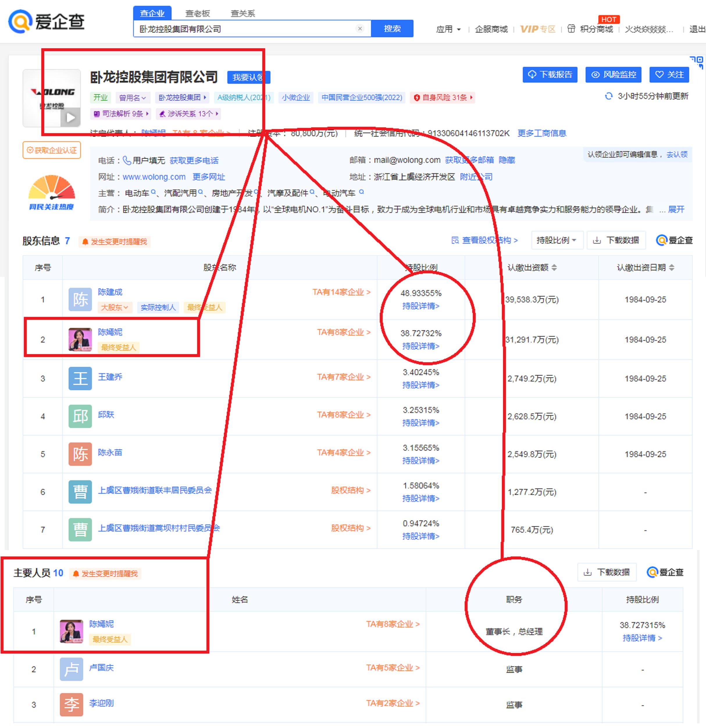Viewport: 706px width, 728px height.
Task: Click the refresh icon near 3小时55分钟前更新
Action: (x=608, y=97)
